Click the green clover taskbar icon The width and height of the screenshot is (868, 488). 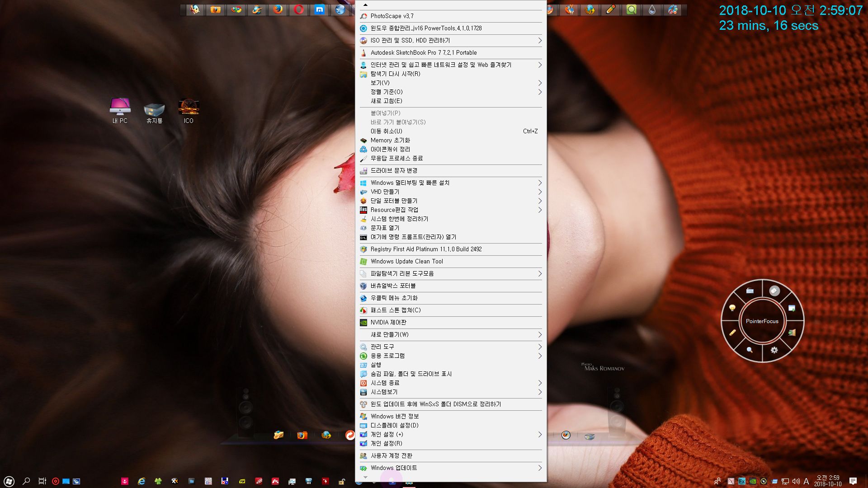[x=158, y=481]
